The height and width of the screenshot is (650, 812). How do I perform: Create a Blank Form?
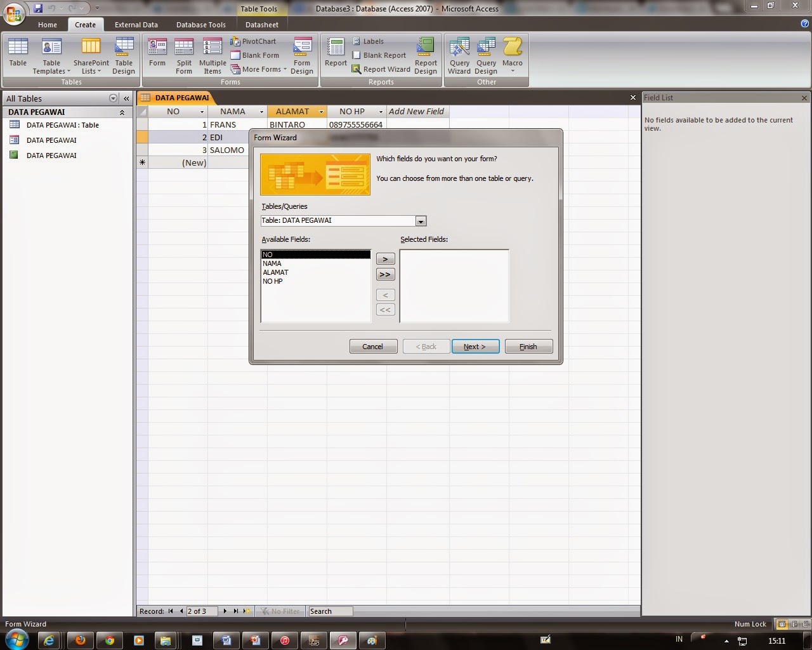point(255,55)
